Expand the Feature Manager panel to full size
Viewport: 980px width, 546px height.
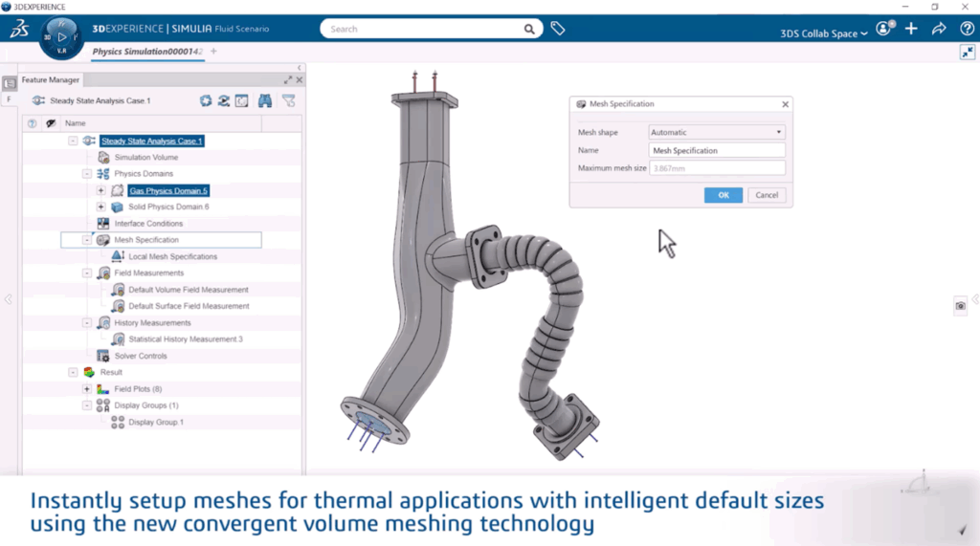288,80
